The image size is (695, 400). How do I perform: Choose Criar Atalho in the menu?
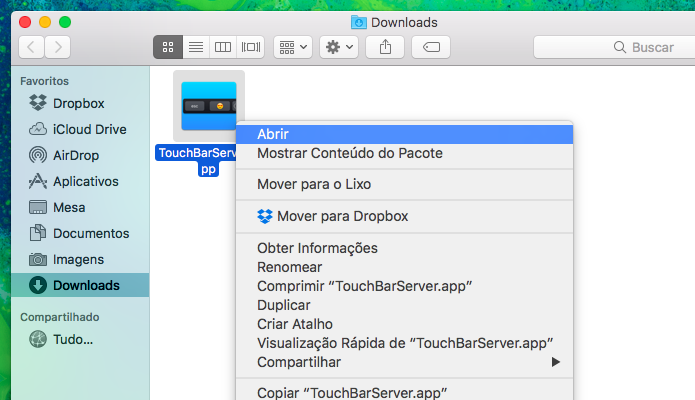(x=404, y=325)
